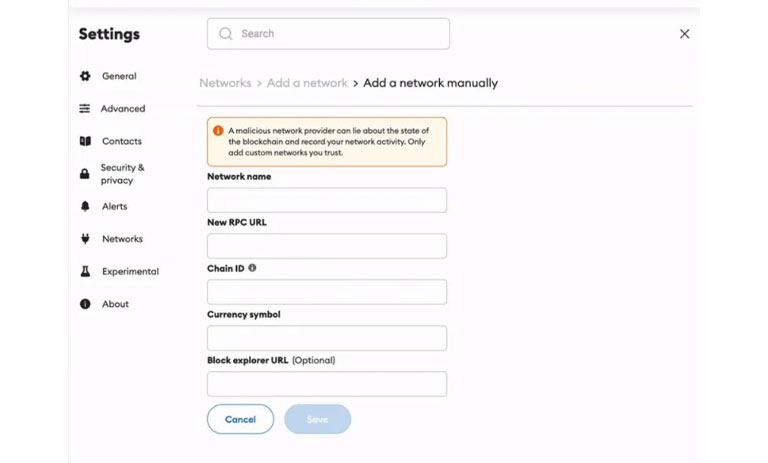Click the Advanced sliders icon
Image resolution: width=768 pixels, height=463 pixels.
pyautogui.click(x=85, y=109)
